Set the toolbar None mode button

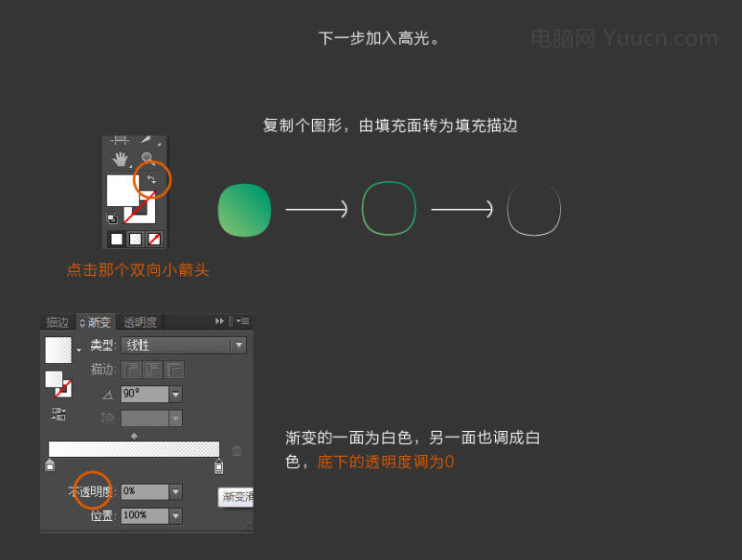[154, 239]
